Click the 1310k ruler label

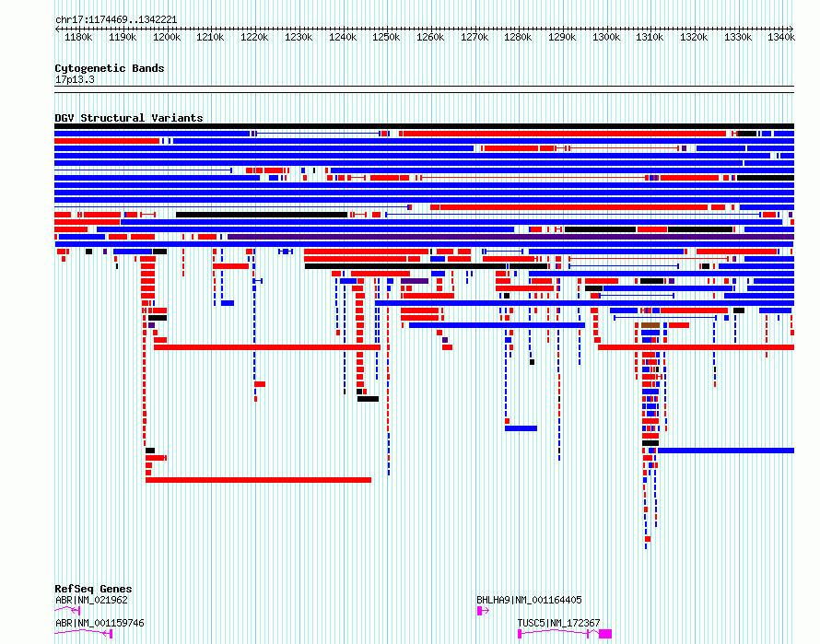[x=650, y=37]
